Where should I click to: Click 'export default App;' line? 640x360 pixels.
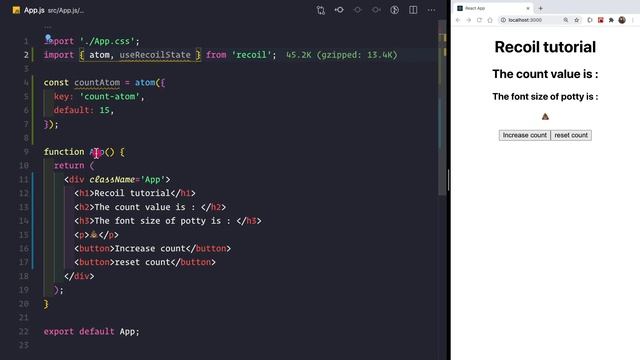(x=91, y=331)
